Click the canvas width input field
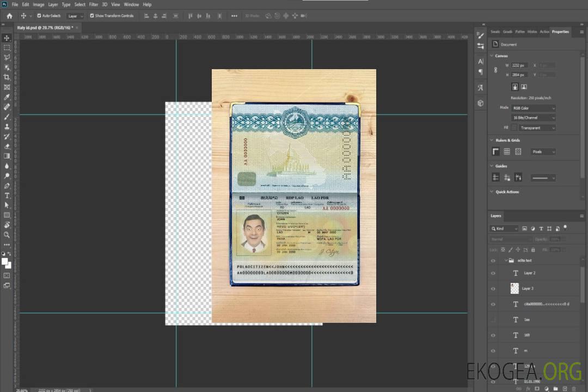Viewport: 588px width, 392px height. coord(519,65)
